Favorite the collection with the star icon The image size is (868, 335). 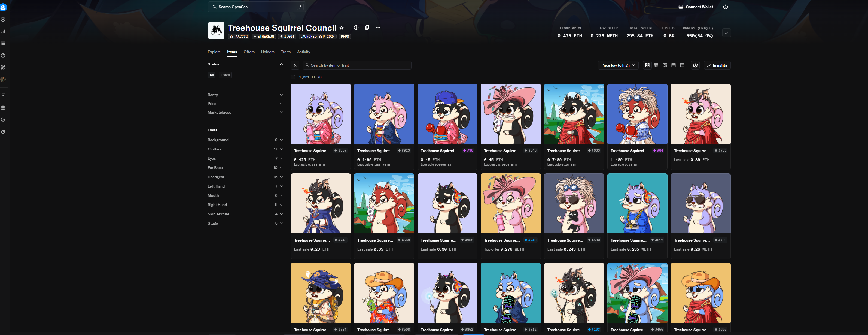click(341, 28)
